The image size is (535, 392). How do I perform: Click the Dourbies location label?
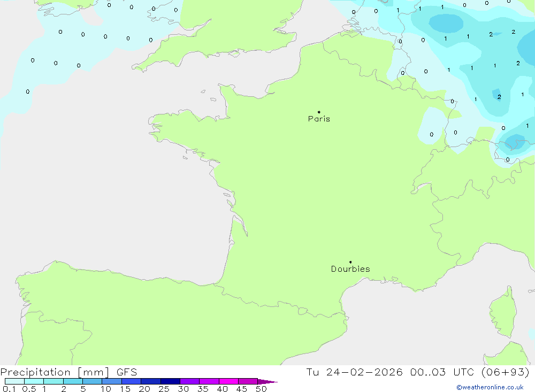pyautogui.click(x=350, y=269)
